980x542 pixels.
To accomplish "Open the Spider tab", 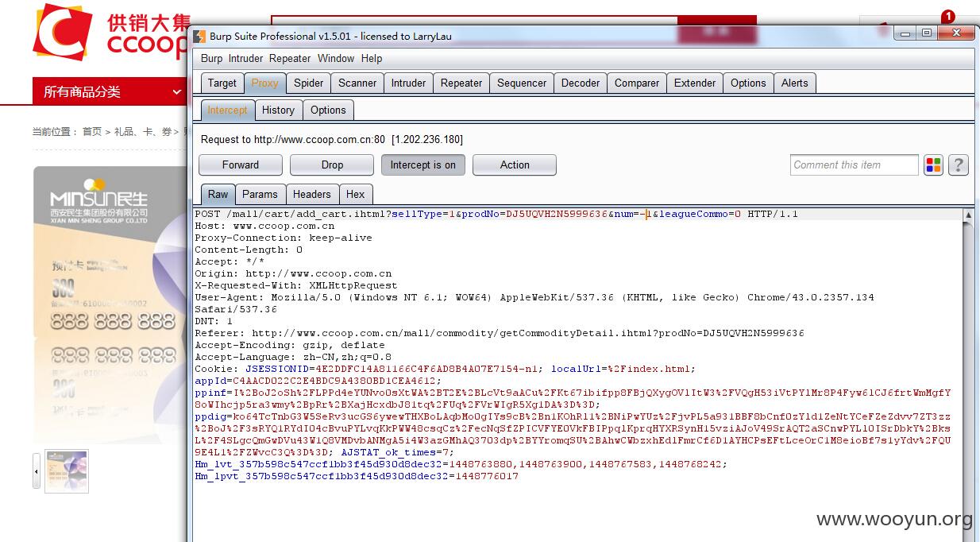I will (x=308, y=83).
